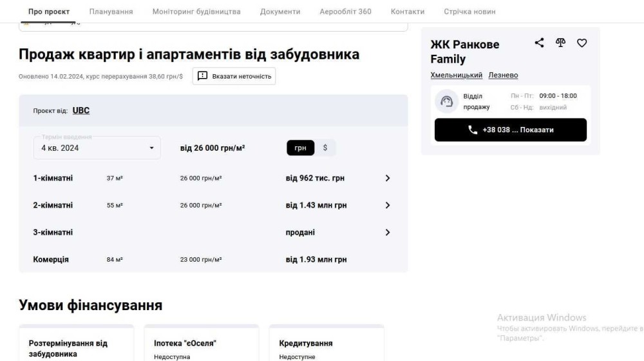Switch prices to dollar currency

[325, 148]
